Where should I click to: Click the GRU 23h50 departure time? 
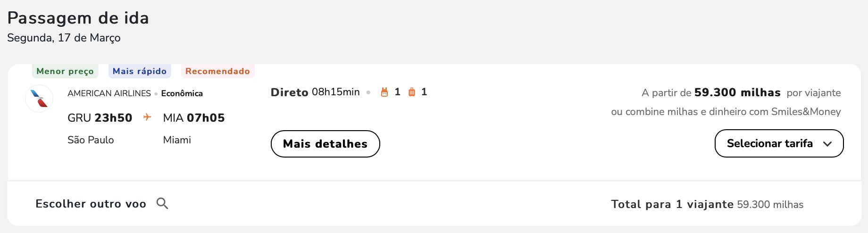[100, 117]
